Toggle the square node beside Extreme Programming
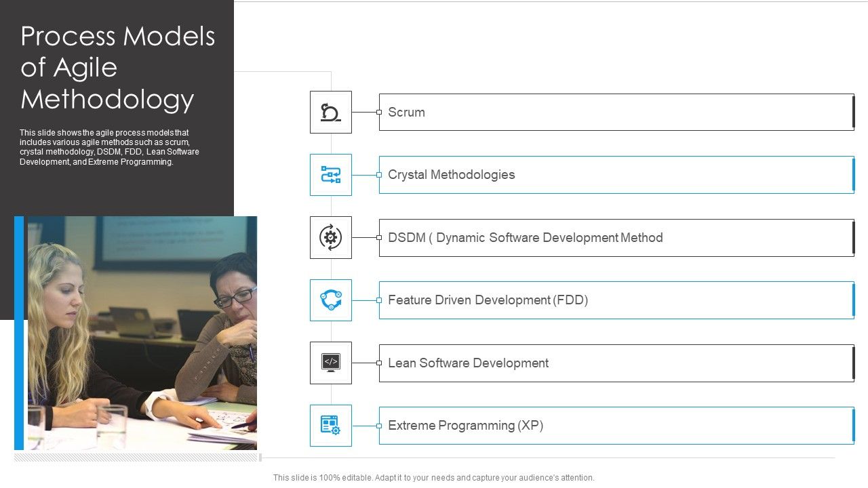868x488 pixels. click(x=378, y=425)
